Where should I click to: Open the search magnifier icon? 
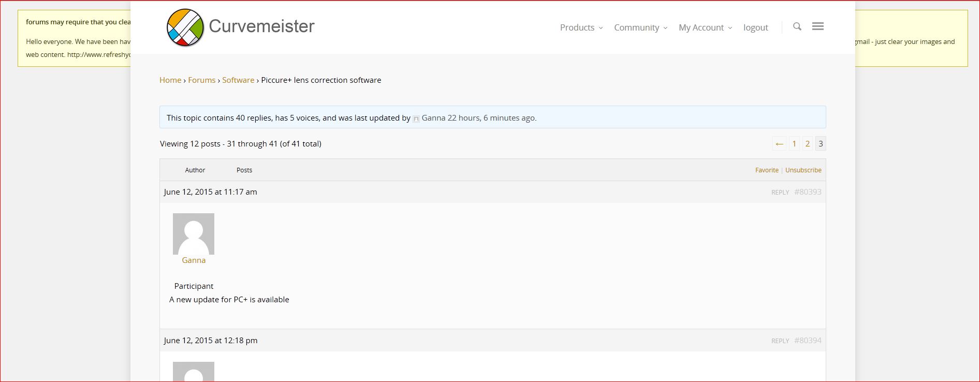[x=797, y=26]
